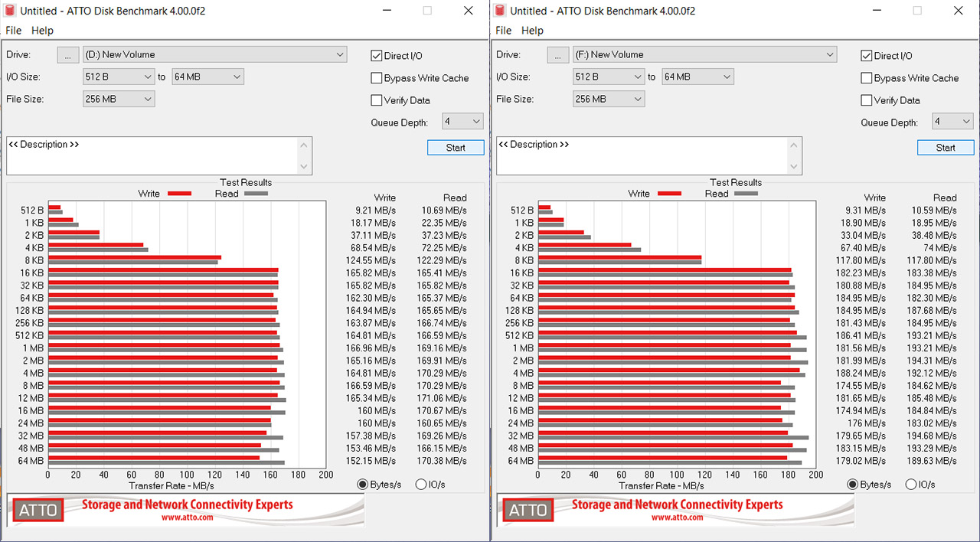The image size is (980, 542).
Task: Open the File menu in left window
Action: click(x=14, y=31)
